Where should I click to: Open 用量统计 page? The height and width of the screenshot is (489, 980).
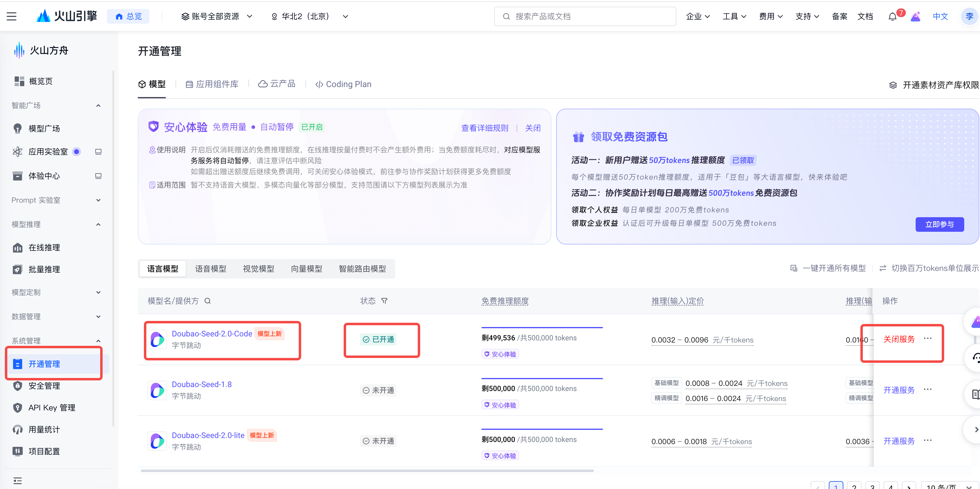[x=44, y=429]
